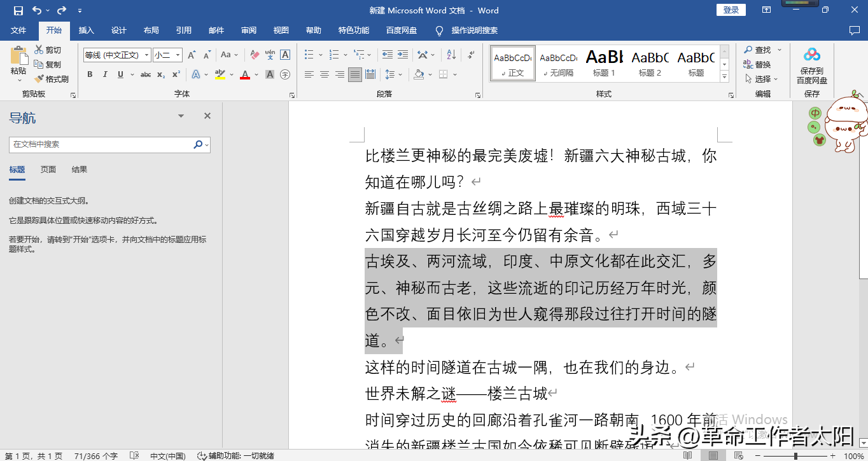Apply character border icon
The height and width of the screenshot is (461, 868).
285,55
